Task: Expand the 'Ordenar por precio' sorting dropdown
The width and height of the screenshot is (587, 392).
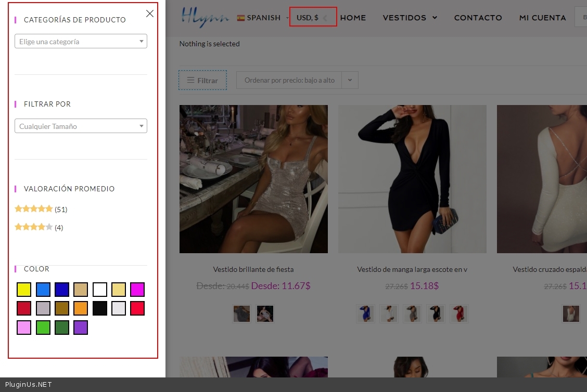Action: (350, 80)
